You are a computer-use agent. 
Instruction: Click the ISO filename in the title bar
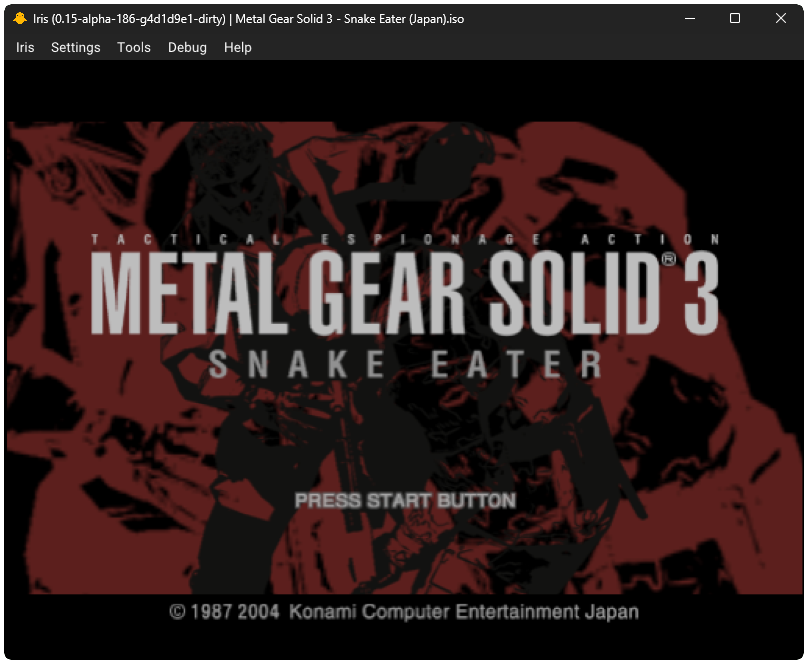pos(350,18)
